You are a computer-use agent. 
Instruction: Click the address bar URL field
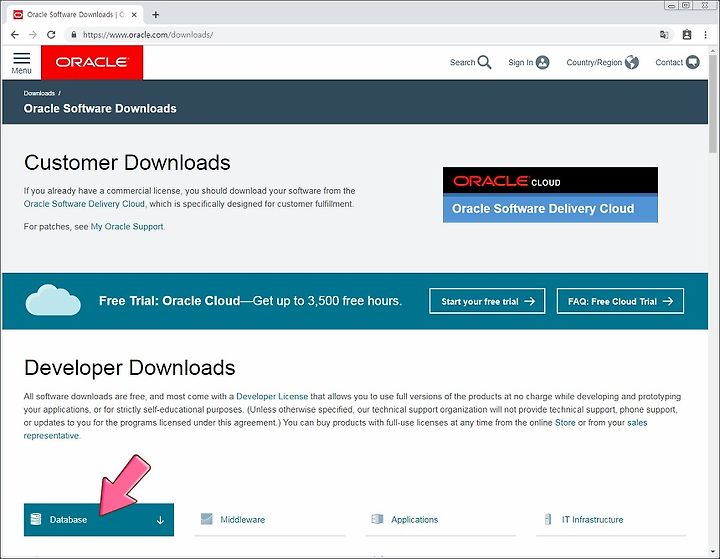[x=367, y=34]
